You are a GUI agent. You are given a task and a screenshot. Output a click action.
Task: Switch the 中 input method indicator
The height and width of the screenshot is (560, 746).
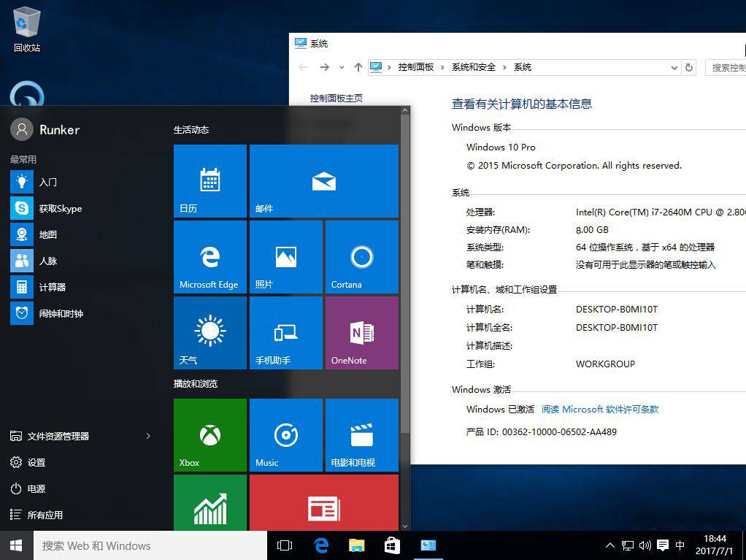tap(680, 545)
